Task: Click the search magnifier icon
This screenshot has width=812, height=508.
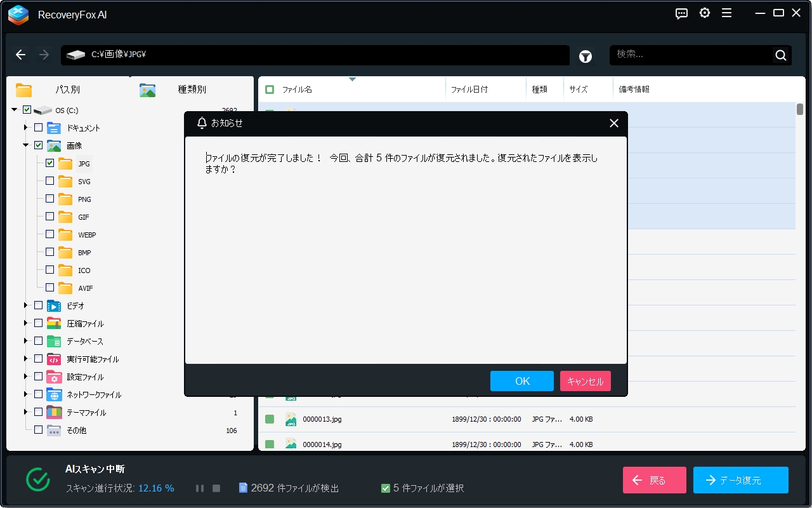Action: (780, 55)
